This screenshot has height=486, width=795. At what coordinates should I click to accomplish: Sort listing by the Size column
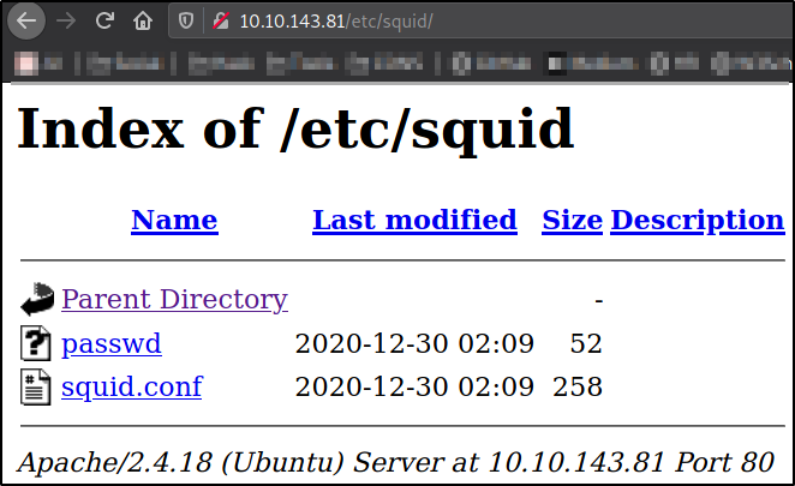pyautogui.click(x=572, y=220)
